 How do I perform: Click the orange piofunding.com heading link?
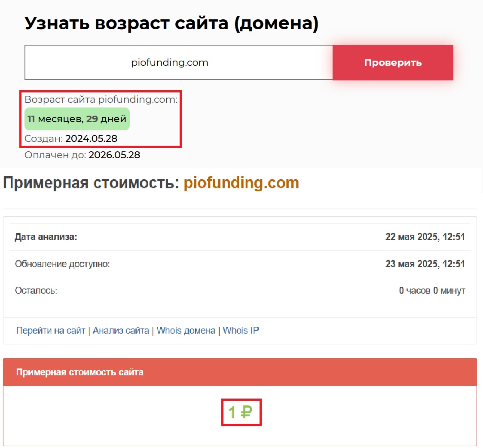point(241,183)
